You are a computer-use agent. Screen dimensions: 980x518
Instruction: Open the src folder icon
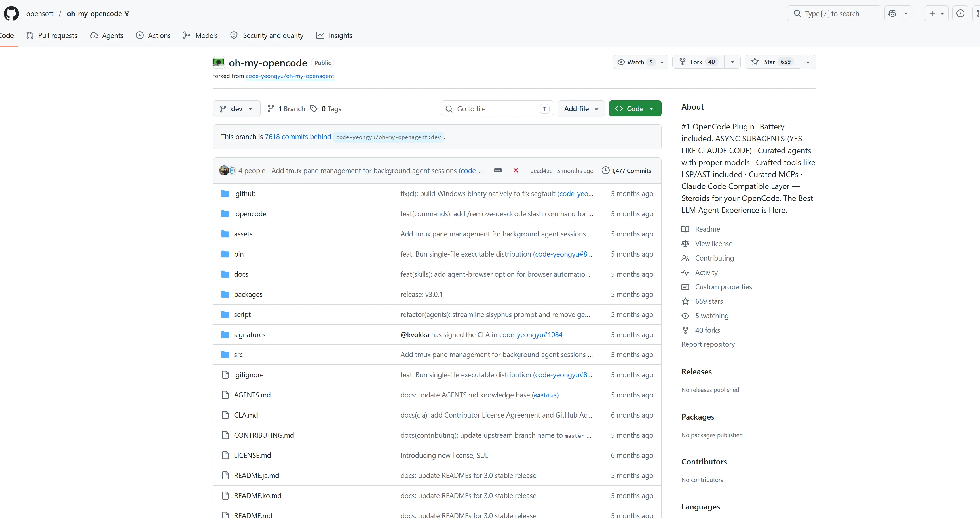pyautogui.click(x=225, y=355)
